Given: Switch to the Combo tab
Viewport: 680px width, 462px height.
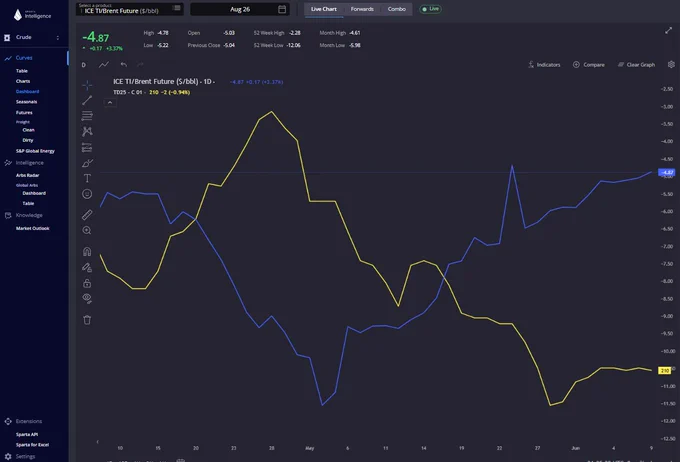Looking at the screenshot, I should [x=397, y=9].
